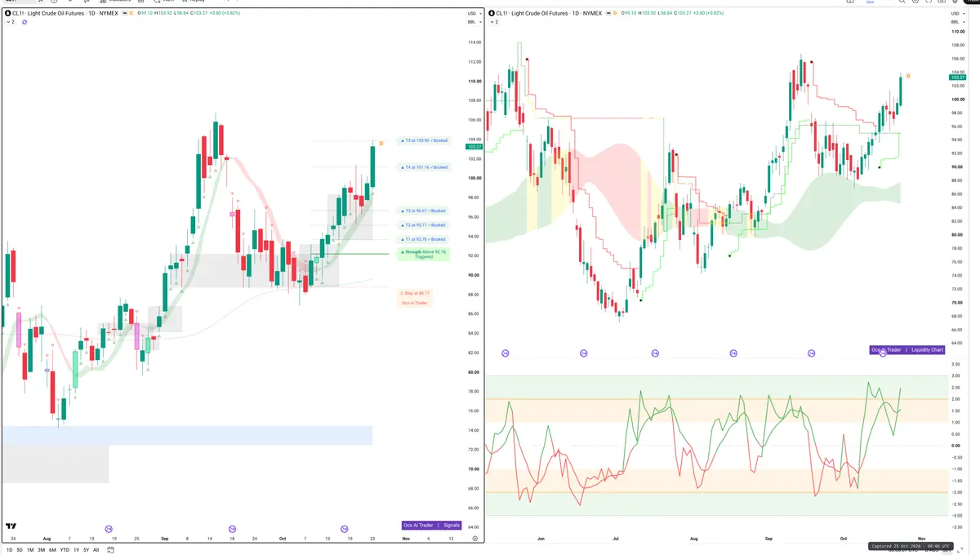Click the CL1! symbol title on left chart
Image resolution: width=980 pixels, height=555 pixels.
64,13
